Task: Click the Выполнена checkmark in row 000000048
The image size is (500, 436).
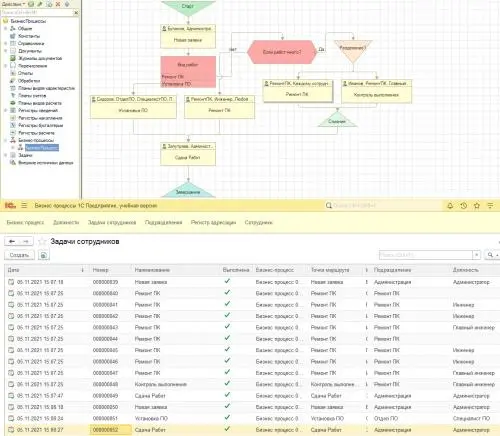Action: click(x=227, y=384)
